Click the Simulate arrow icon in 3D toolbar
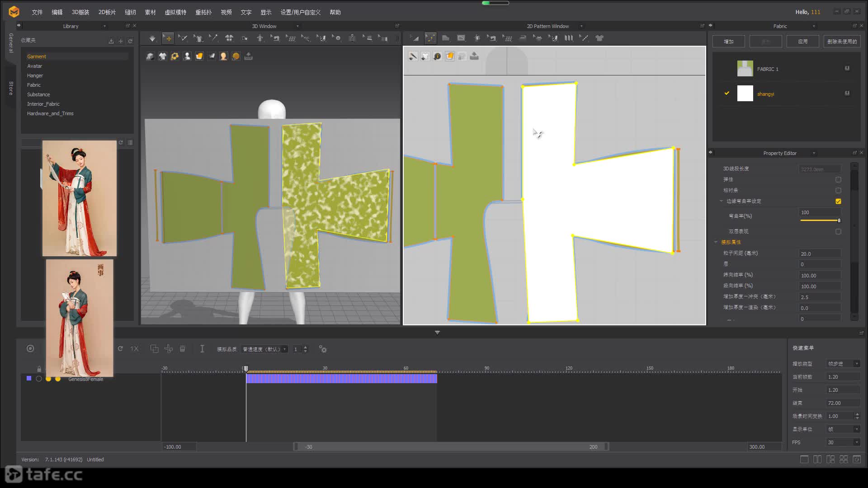Screen dimensions: 868x488 click(152, 38)
